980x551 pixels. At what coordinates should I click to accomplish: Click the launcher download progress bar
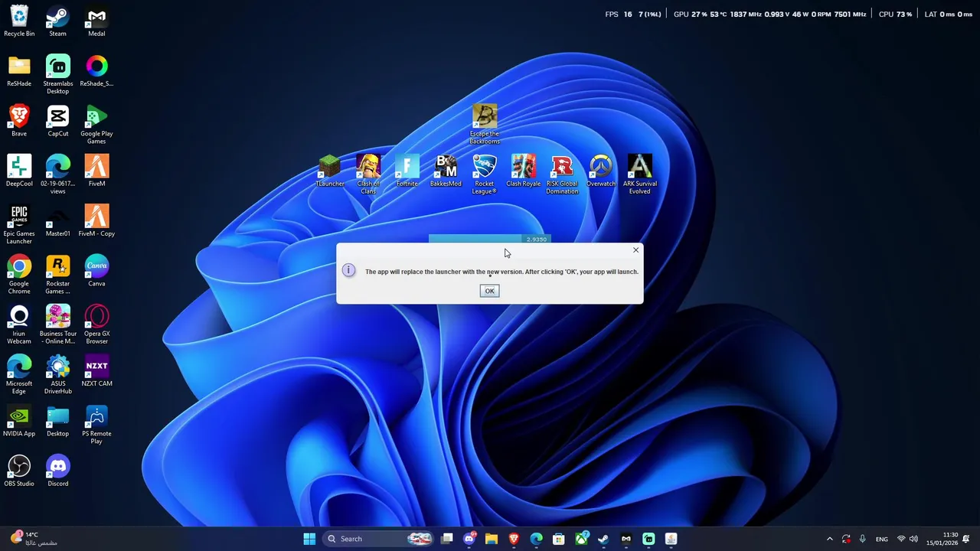(489, 239)
